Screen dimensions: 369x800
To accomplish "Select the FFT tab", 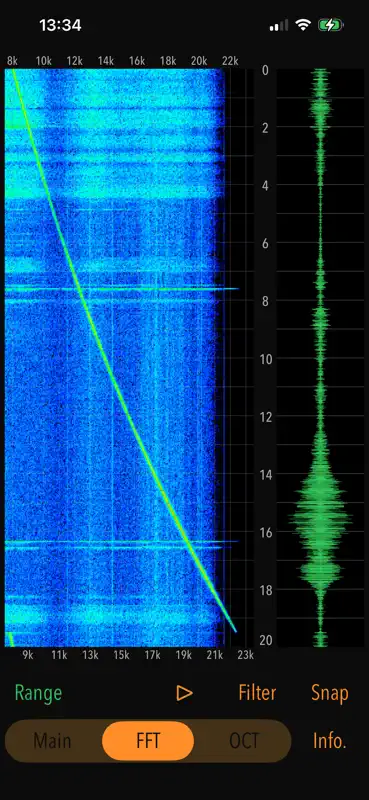I will (148, 741).
